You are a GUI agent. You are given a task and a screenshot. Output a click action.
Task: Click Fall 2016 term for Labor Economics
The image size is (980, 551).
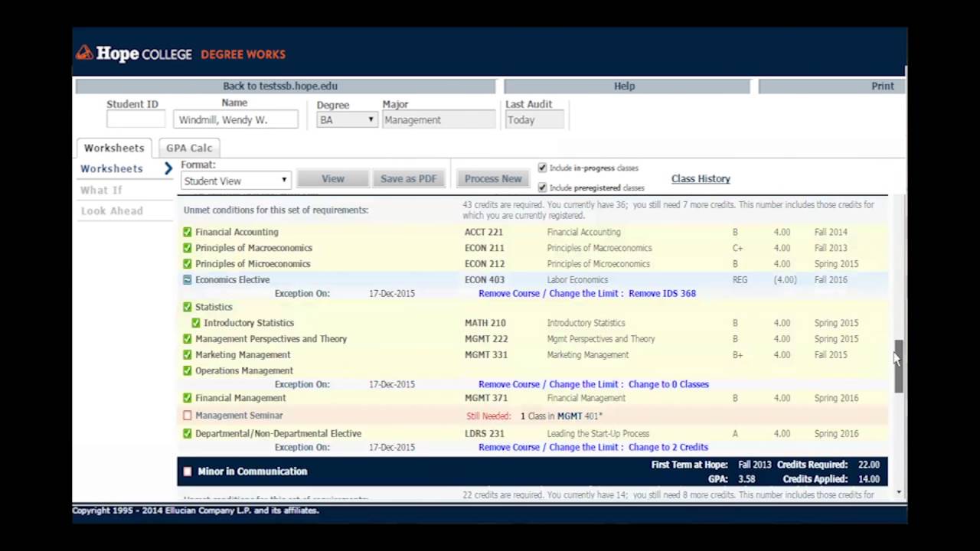tap(831, 280)
